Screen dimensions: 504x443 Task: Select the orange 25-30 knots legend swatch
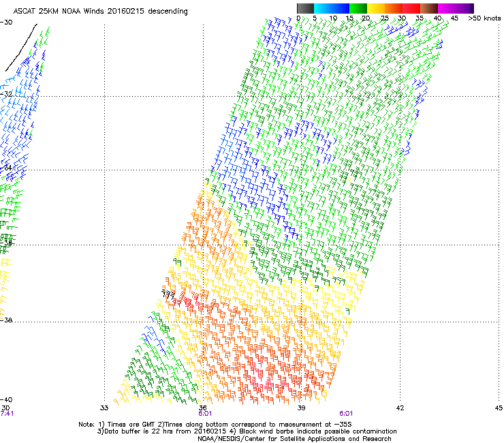point(394,8)
